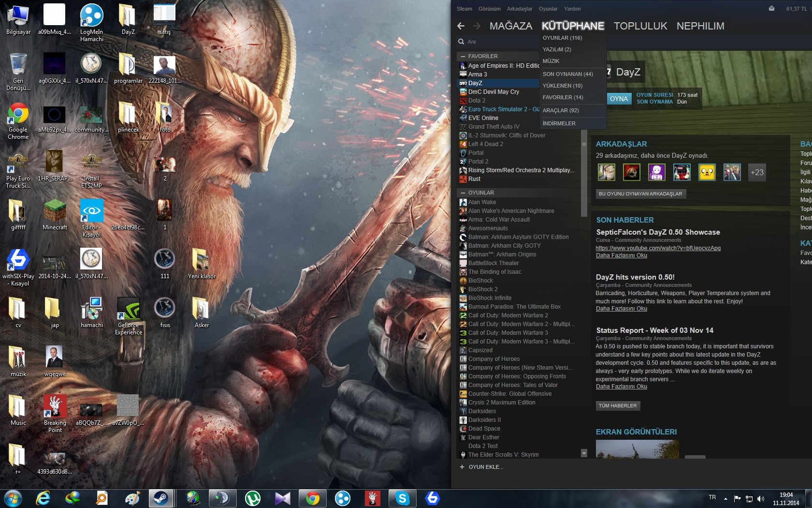Select the withSIX-Play shortcut on desktop
The height and width of the screenshot is (508, 812).
coord(18,268)
